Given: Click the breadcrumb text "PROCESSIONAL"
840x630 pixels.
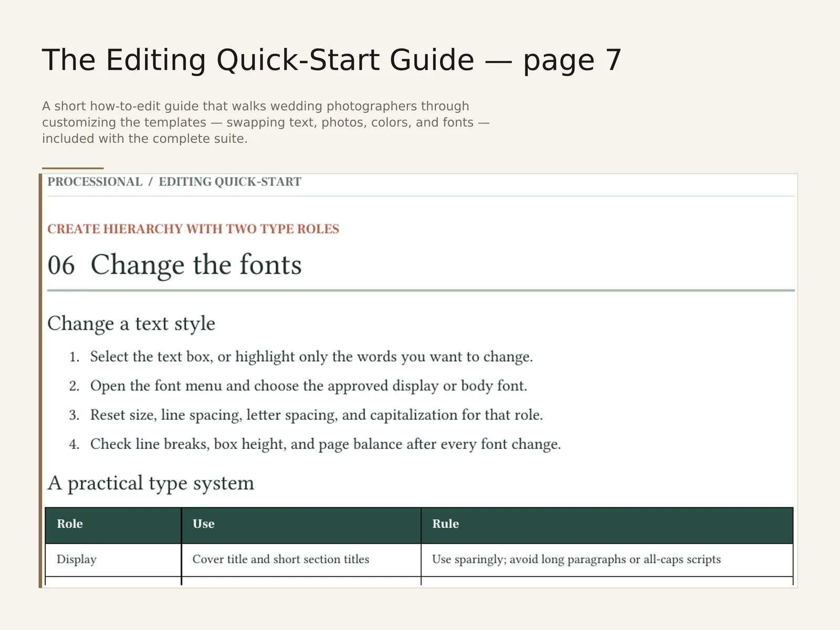Looking at the screenshot, I should [x=95, y=182].
